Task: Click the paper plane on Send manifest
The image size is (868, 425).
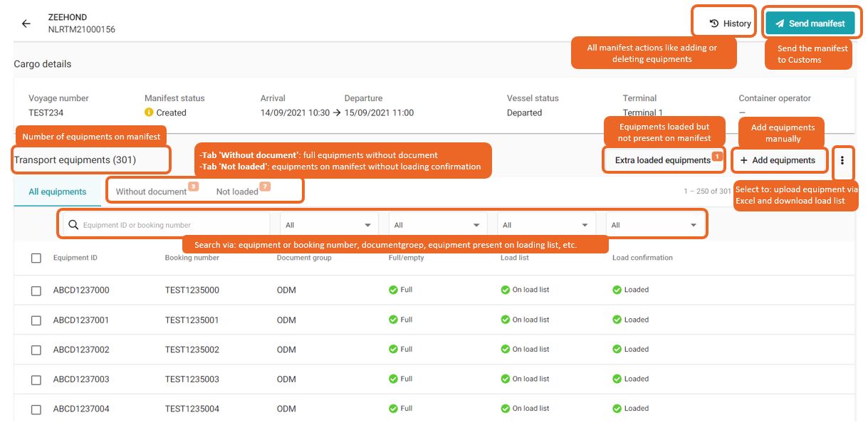Action: [x=779, y=22]
